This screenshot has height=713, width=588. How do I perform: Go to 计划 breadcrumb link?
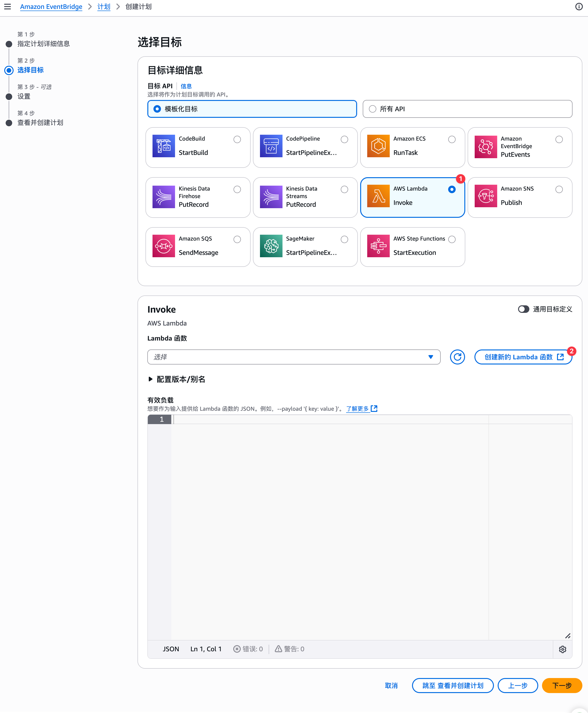click(x=104, y=6)
